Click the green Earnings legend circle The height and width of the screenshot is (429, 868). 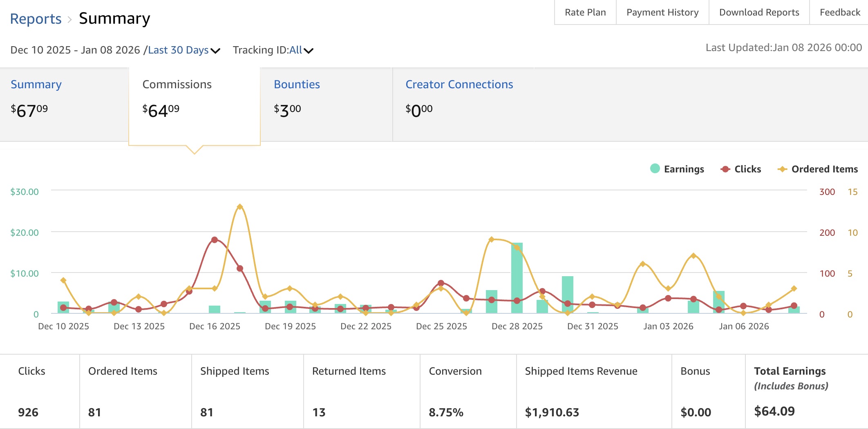click(x=655, y=169)
